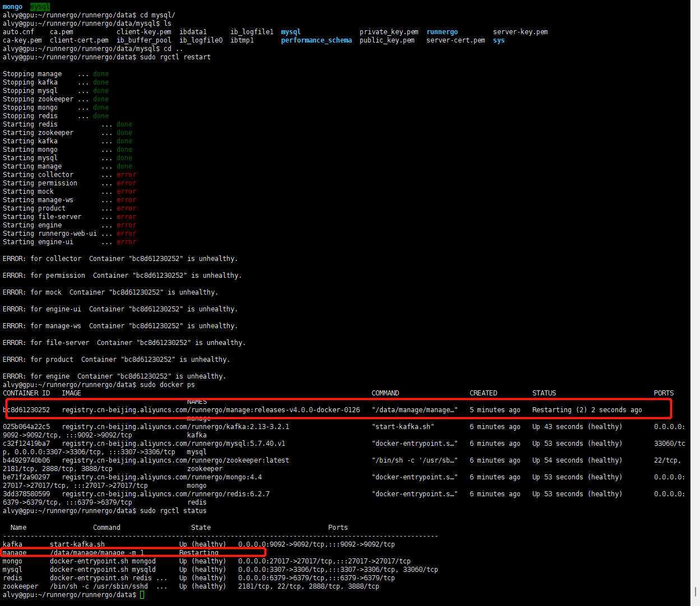This screenshot has width=700, height=606.
Task: Click the green done status for Stopping manage
Action: click(x=101, y=74)
